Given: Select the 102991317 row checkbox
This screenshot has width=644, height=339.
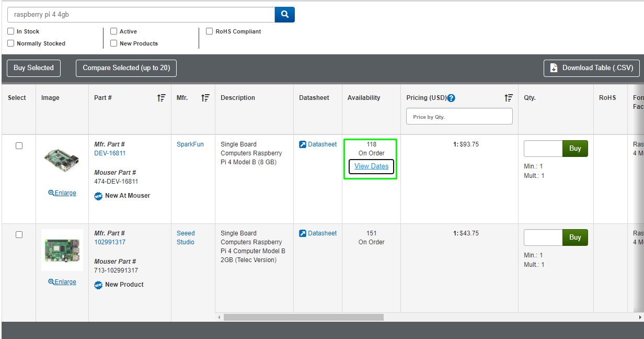Looking at the screenshot, I should coord(19,235).
